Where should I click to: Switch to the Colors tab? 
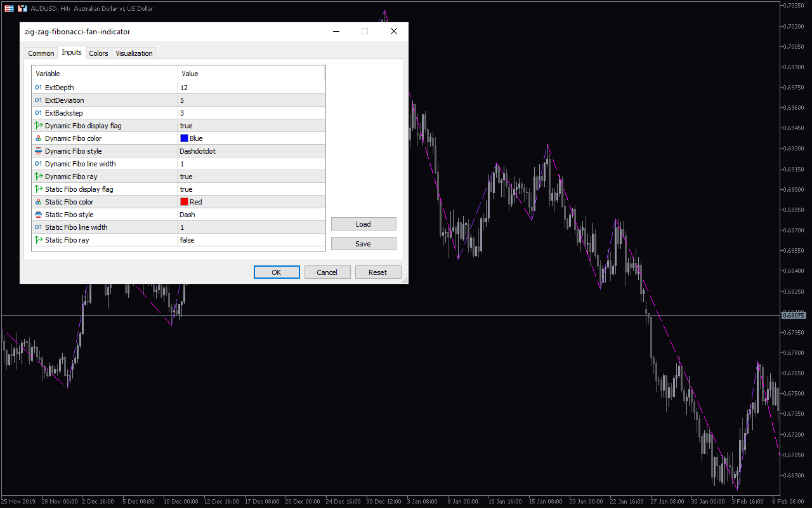[x=98, y=53]
